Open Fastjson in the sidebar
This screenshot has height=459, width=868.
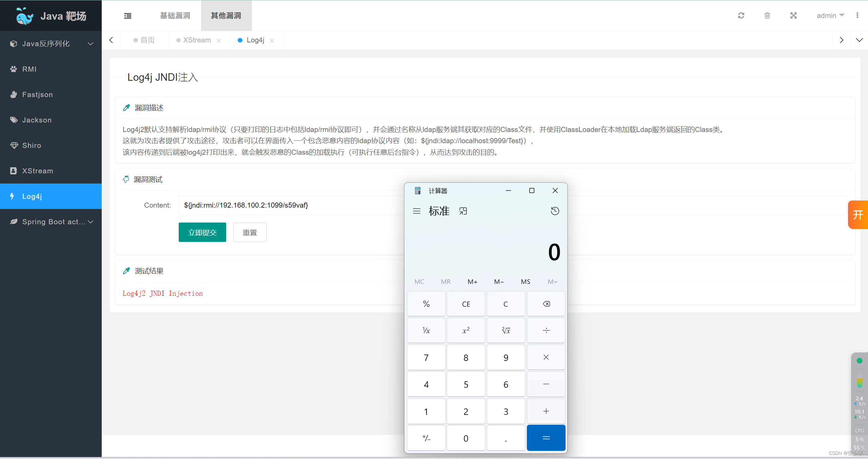tap(51, 95)
